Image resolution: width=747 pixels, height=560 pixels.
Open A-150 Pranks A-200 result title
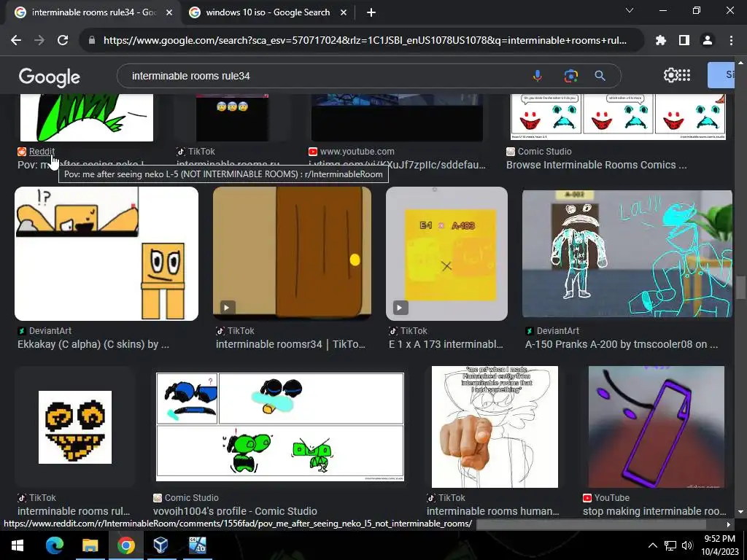[622, 344]
